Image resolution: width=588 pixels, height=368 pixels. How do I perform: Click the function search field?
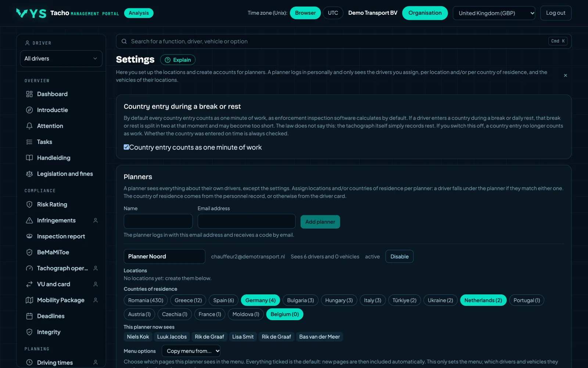[344, 41]
